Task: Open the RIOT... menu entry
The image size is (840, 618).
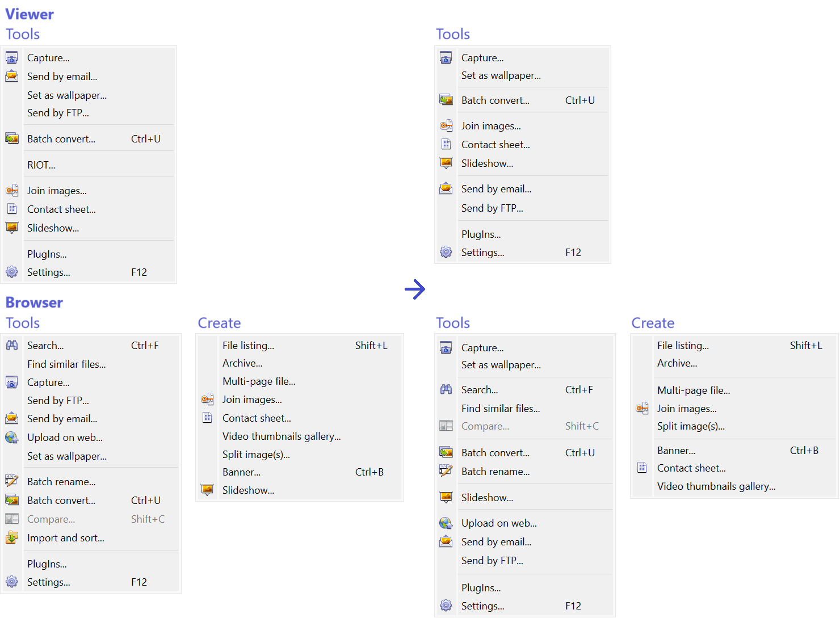Action: point(41,165)
